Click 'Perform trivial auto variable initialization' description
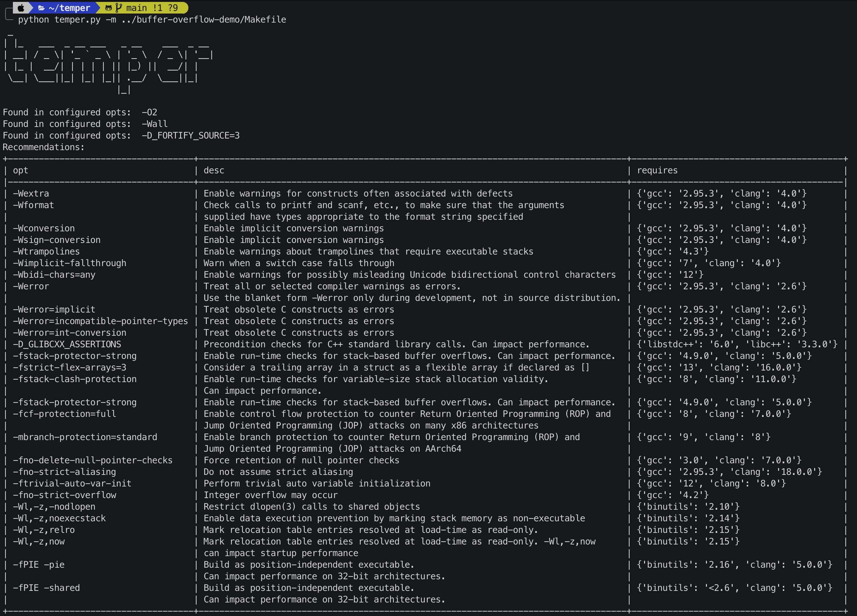 317,484
